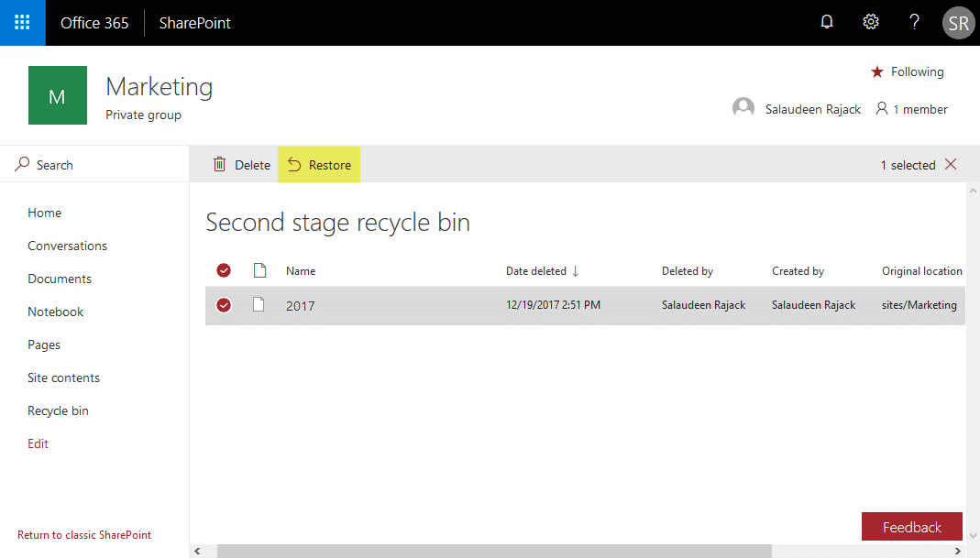This screenshot has width=980, height=558.
Task: Open the Deleted by column header
Action: [x=687, y=270]
